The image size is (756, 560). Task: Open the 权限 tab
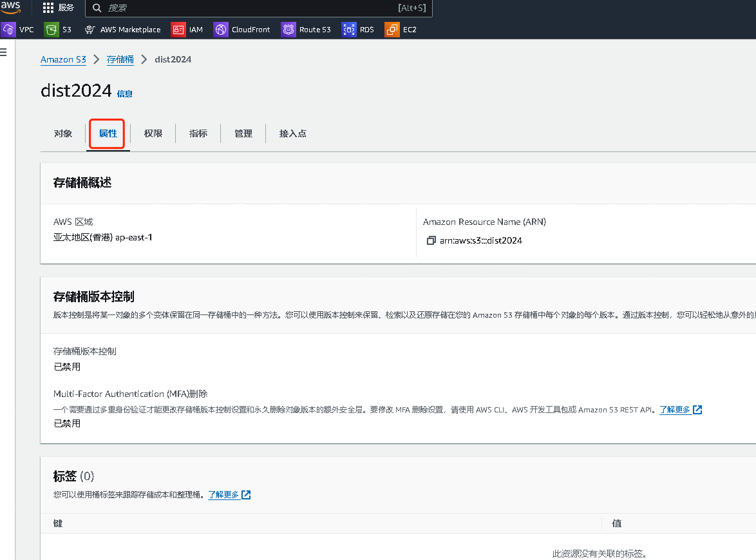tap(153, 133)
